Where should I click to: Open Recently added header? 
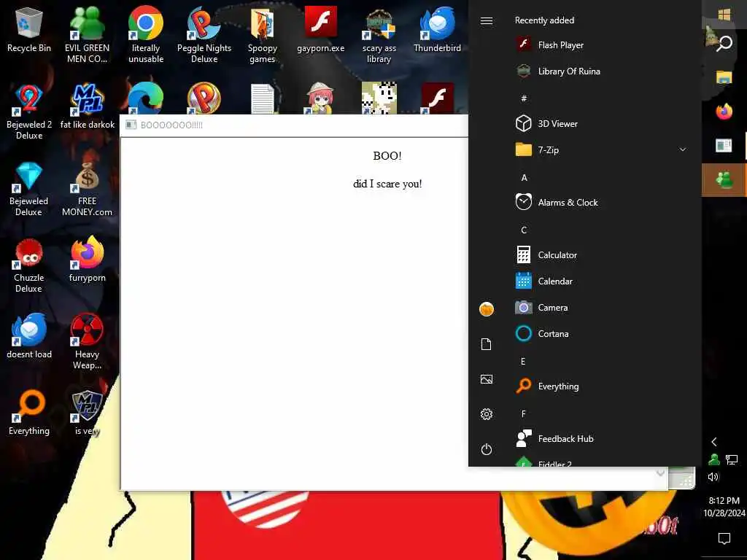coord(544,20)
